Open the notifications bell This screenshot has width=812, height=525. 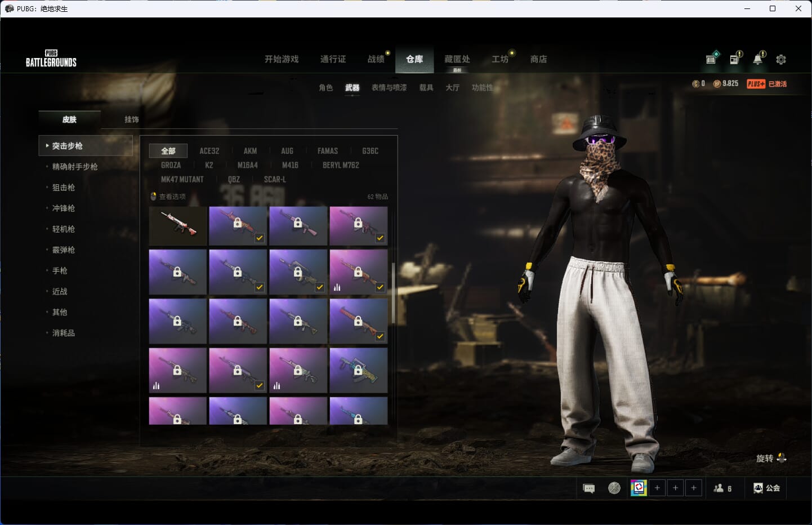tap(759, 58)
